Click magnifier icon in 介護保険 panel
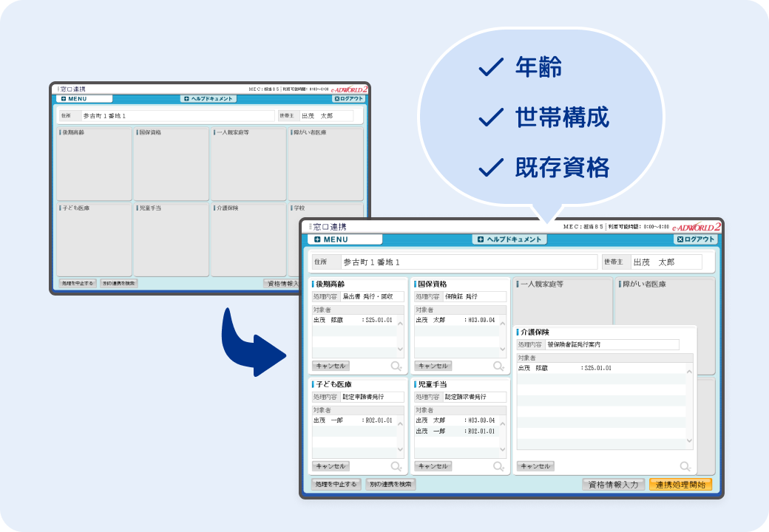 click(685, 466)
